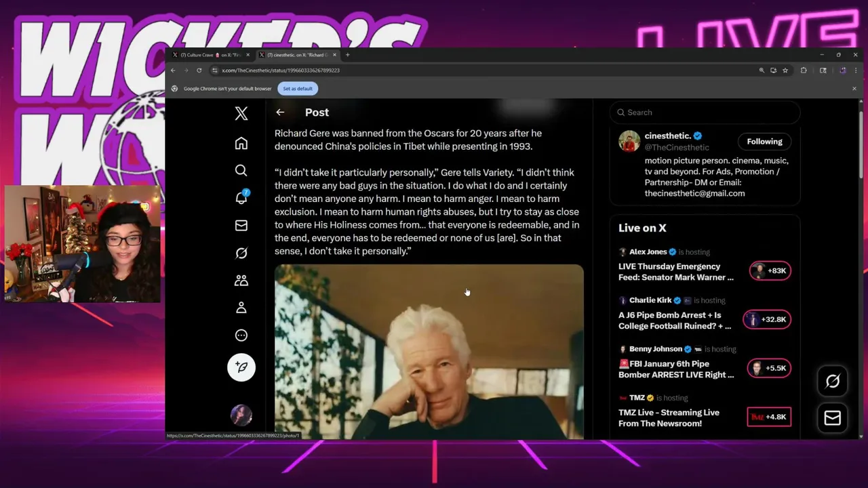Image resolution: width=868 pixels, height=488 pixels.
Task: Click the X Search field
Action: coord(705,113)
